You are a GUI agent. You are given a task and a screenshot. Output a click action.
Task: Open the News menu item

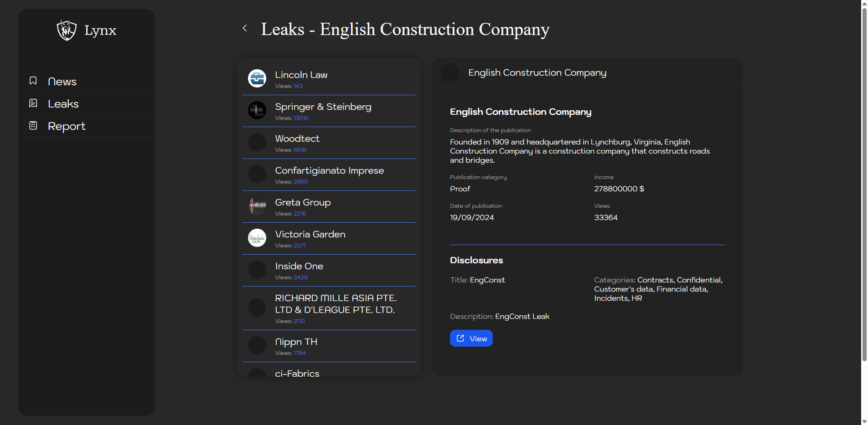tap(62, 82)
